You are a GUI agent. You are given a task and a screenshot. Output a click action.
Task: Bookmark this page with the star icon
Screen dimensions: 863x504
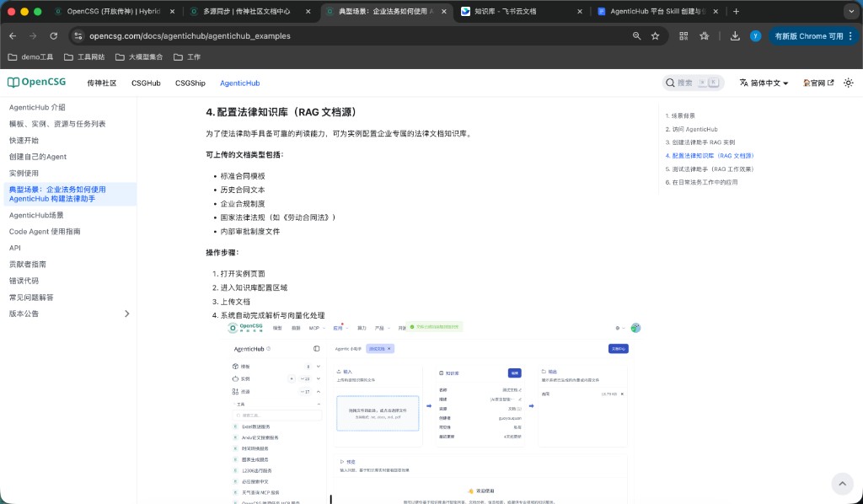pyautogui.click(x=654, y=36)
